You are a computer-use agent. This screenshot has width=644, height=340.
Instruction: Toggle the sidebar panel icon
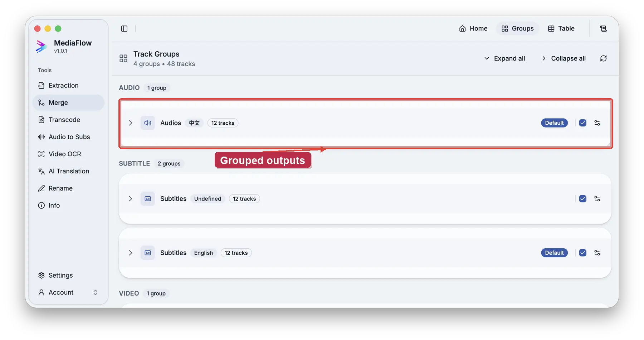click(x=124, y=29)
